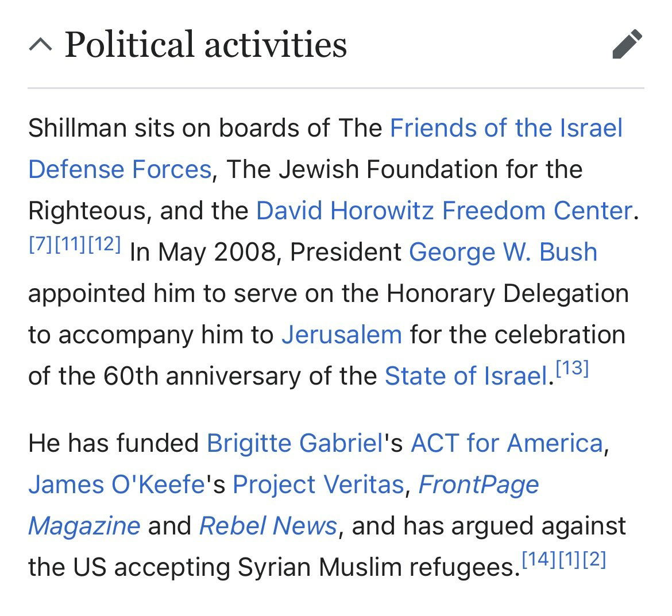Open the Friends of the Israel link
Image resolution: width=672 pixels, height=616 pixels.
tap(505, 128)
